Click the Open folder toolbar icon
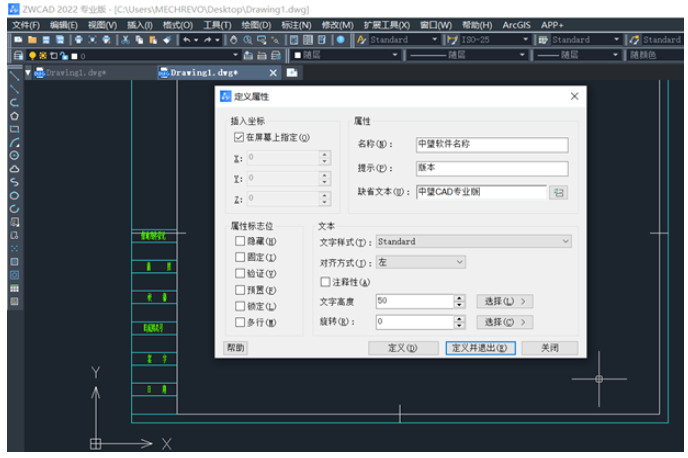This screenshot has height=458, width=688. pyautogui.click(x=32, y=40)
